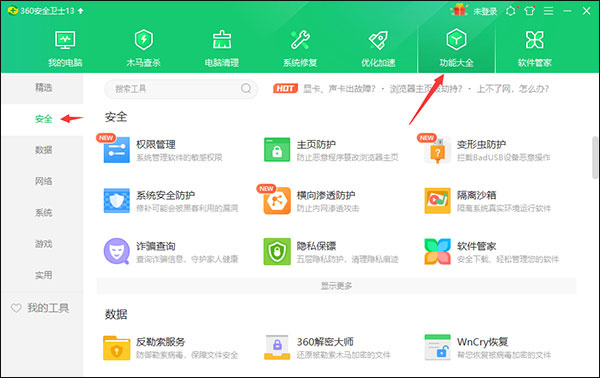Click text 还原被勒索木马加密的文件
The image size is (600, 378).
point(344,355)
